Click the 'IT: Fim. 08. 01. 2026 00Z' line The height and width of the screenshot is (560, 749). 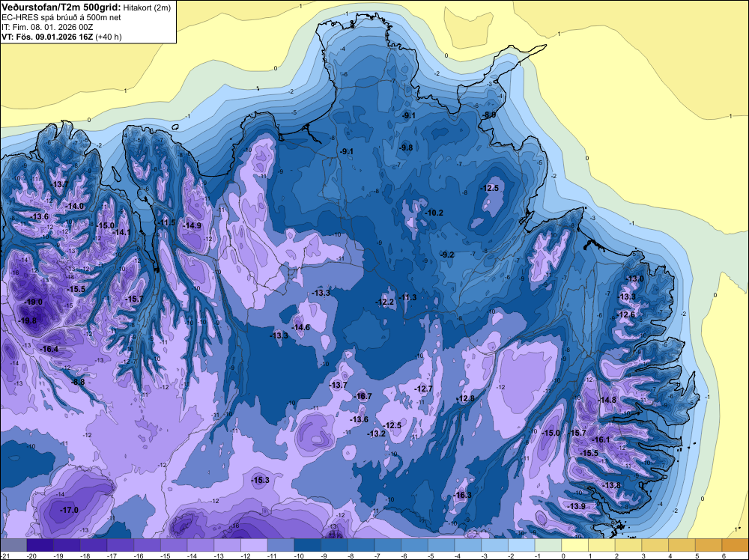pos(47,27)
